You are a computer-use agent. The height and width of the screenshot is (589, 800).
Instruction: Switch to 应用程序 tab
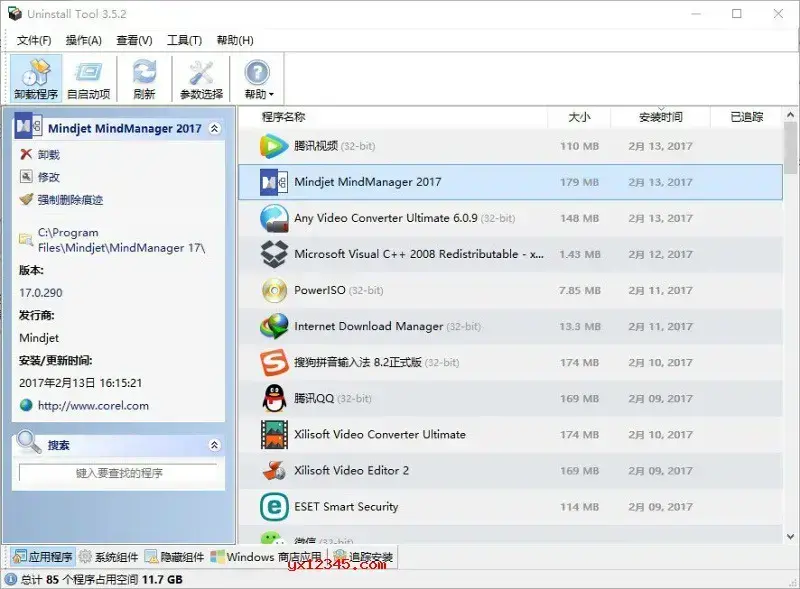[43, 557]
